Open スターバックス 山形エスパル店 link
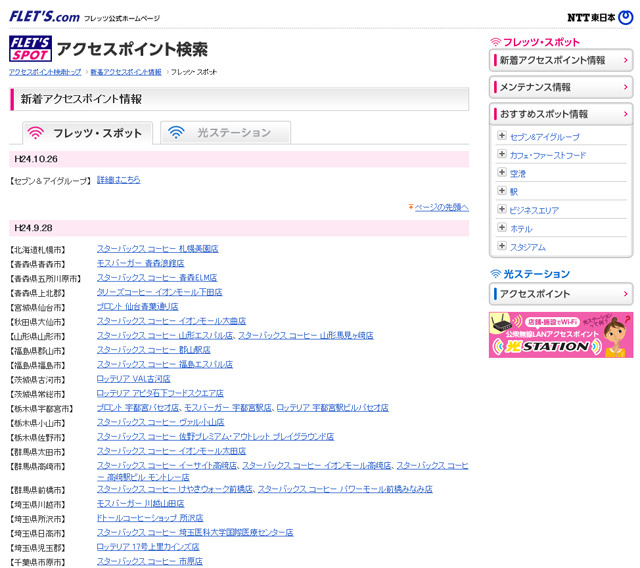640x568 pixels. tap(164, 335)
